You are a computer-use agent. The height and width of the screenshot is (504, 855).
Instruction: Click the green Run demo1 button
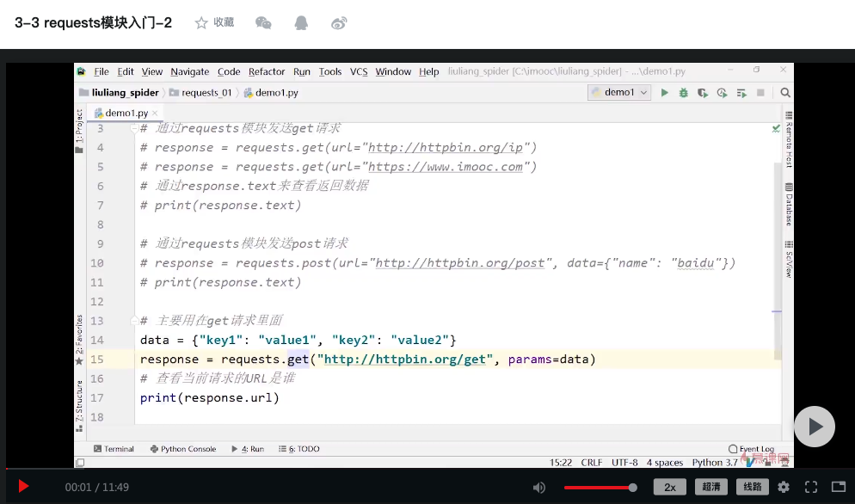(x=664, y=93)
